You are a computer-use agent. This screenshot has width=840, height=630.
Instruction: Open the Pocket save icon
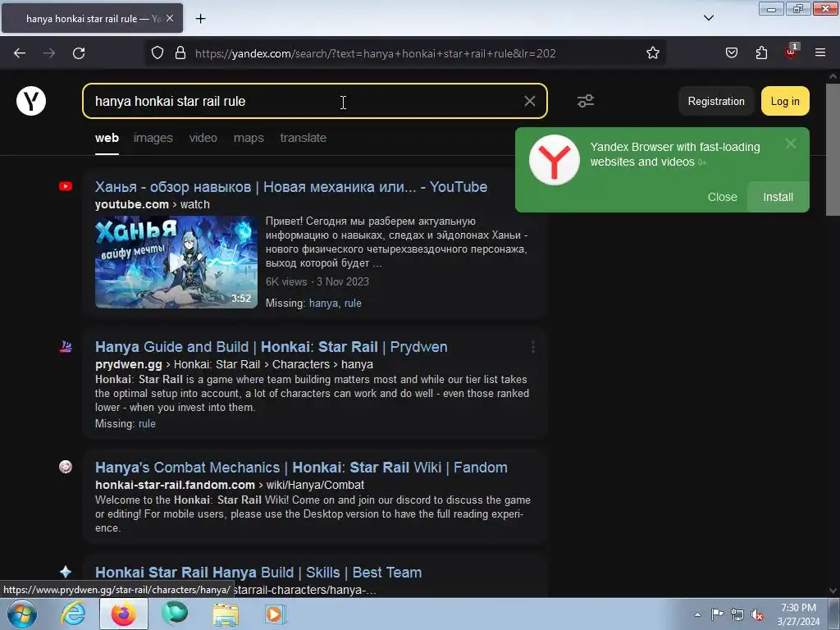click(732, 53)
